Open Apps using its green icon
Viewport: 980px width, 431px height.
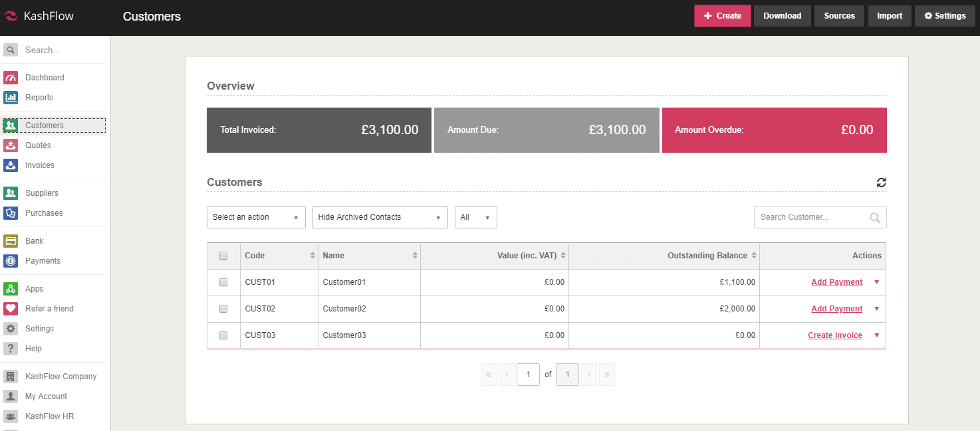[11, 289]
